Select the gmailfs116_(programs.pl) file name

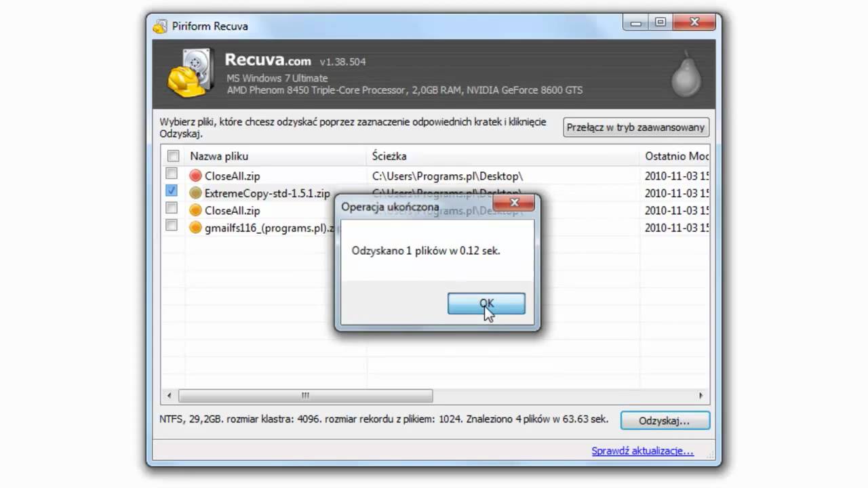point(271,228)
